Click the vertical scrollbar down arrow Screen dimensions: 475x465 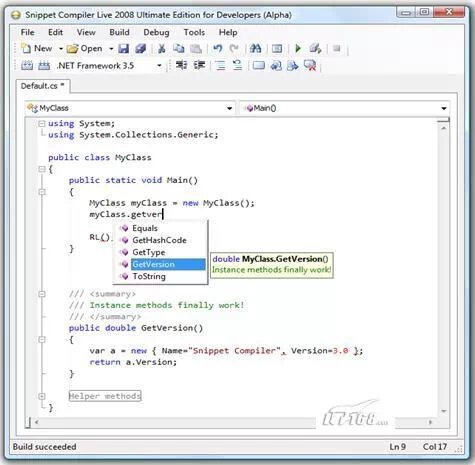point(444,411)
